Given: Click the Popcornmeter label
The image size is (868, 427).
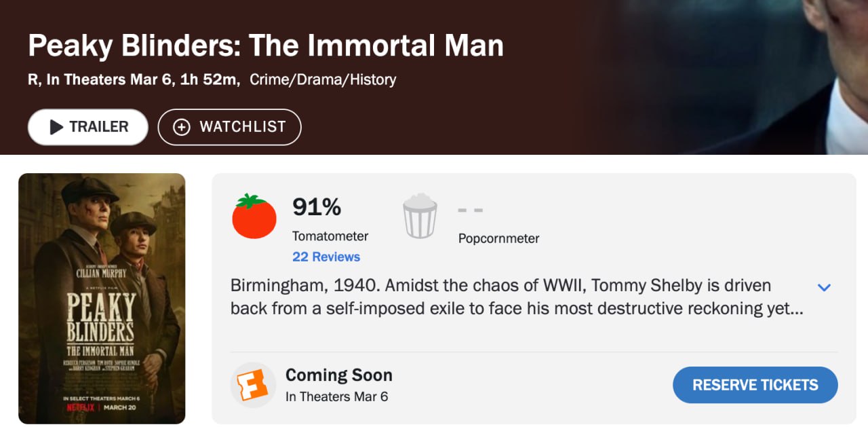Looking at the screenshot, I should pos(498,238).
